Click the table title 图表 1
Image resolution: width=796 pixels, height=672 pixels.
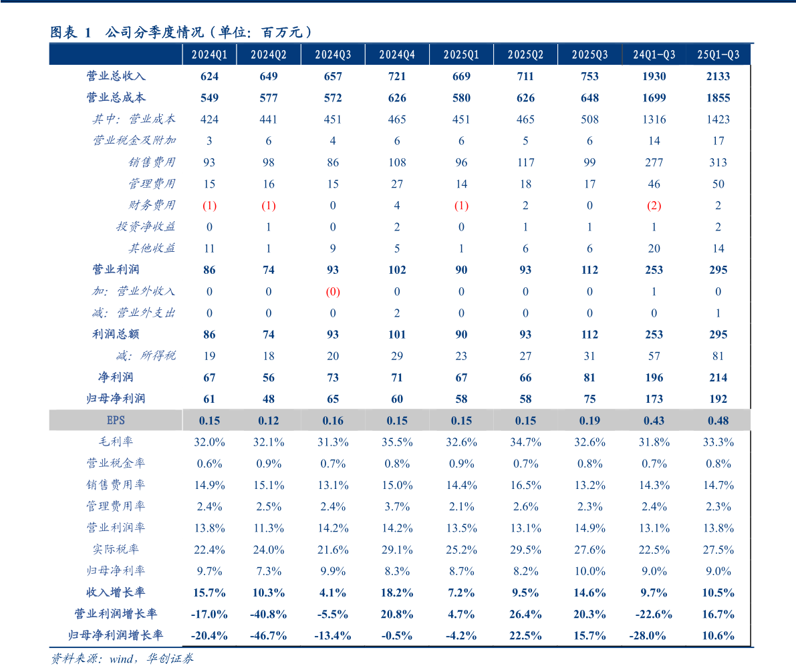pos(71,33)
